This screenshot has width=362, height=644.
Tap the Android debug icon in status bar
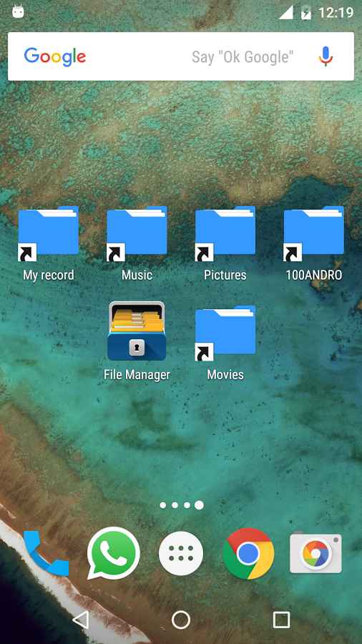click(18, 11)
